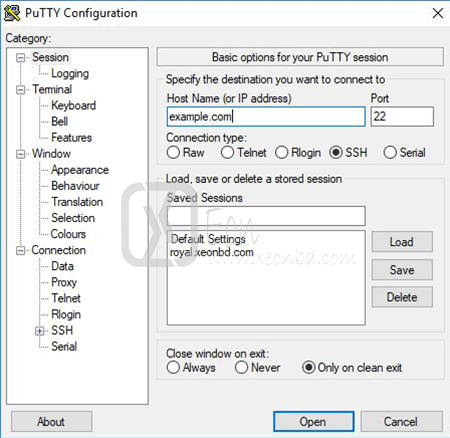Click the Load button

402,242
